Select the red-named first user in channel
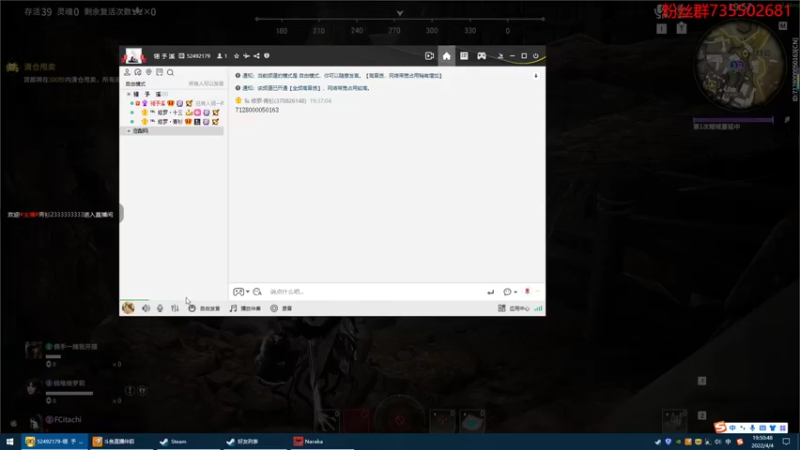 pos(157,104)
